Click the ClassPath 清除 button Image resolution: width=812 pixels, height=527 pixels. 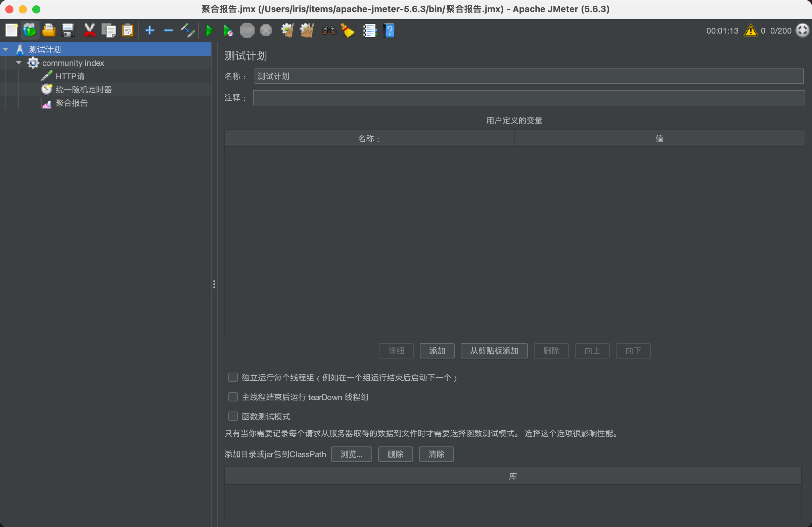tap(436, 454)
